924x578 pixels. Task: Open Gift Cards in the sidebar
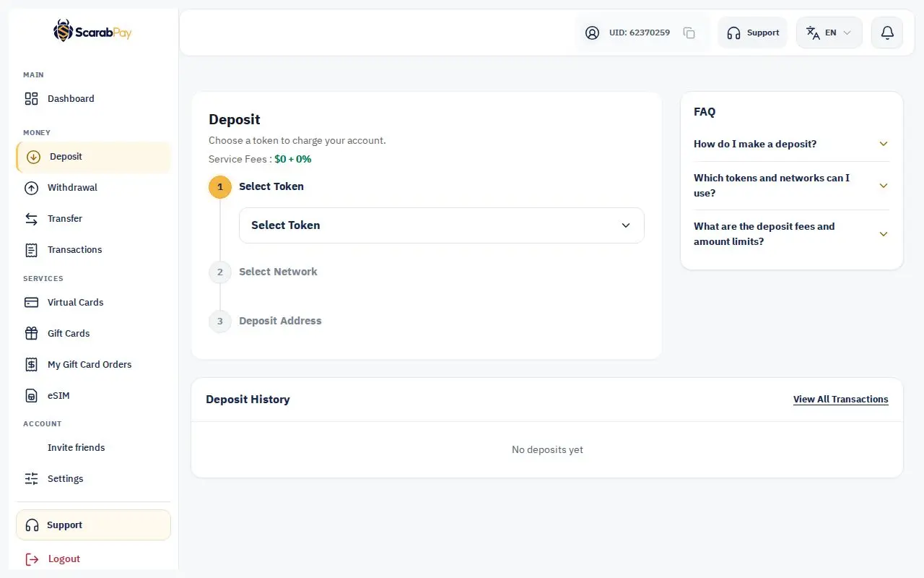[93, 334]
